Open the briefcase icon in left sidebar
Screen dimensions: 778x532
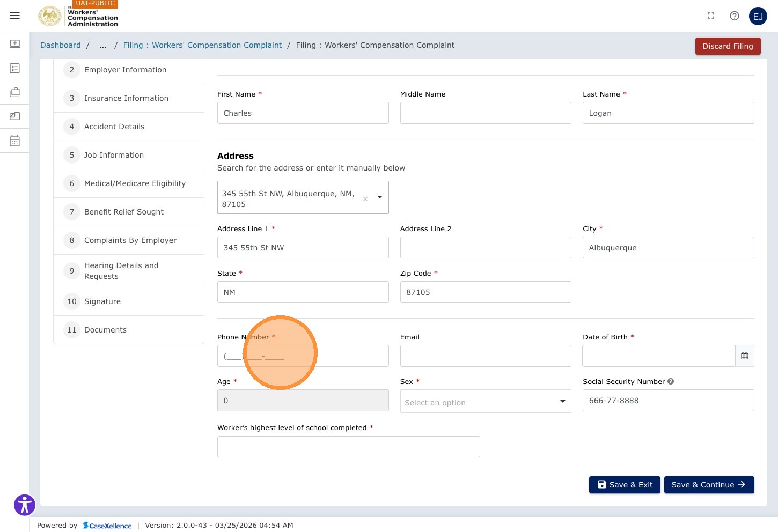point(15,92)
